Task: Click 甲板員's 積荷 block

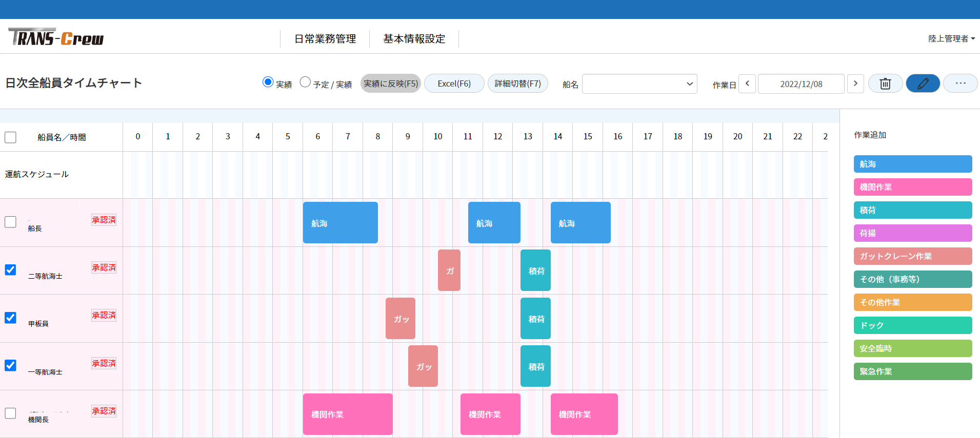Action: (535, 318)
